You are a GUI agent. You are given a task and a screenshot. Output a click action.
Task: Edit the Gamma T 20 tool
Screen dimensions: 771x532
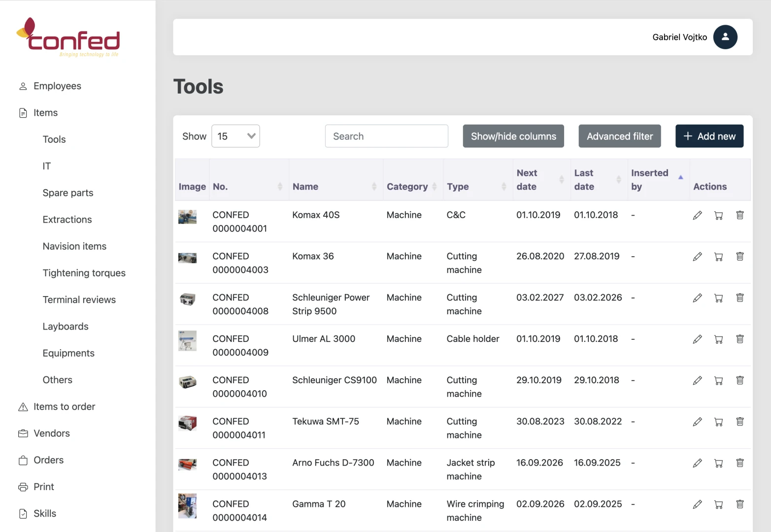coord(697,505)
